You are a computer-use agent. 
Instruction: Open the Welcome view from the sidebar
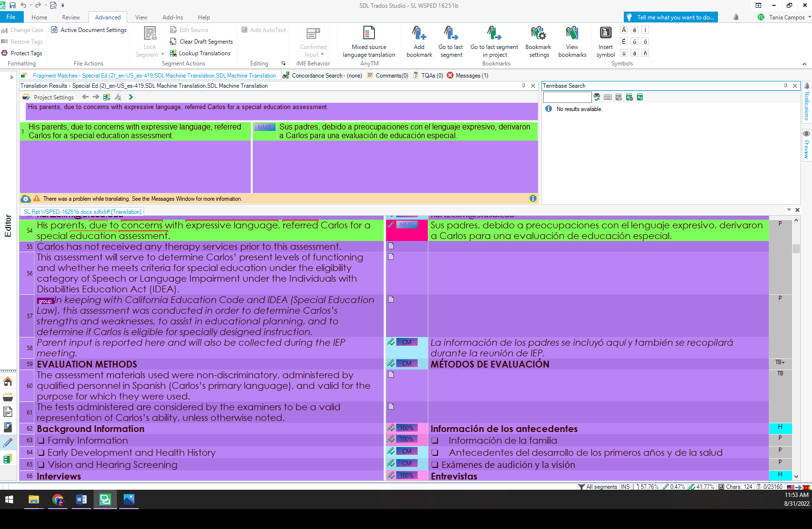[8, 382]
